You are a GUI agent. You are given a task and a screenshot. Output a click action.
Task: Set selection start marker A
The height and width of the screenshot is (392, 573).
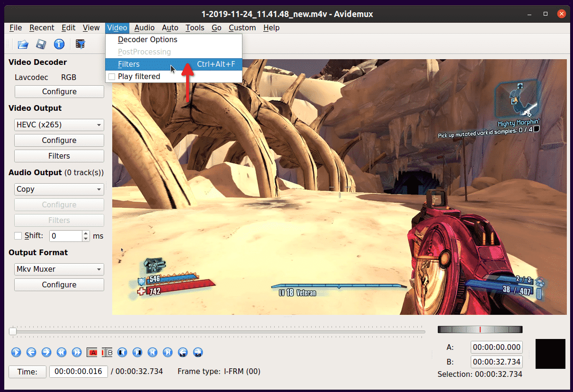click(92, 352)
